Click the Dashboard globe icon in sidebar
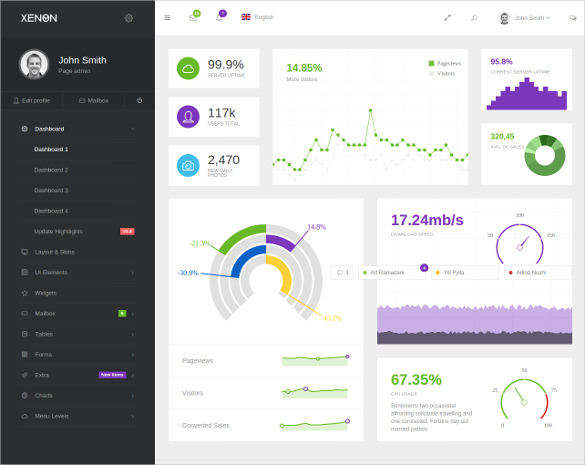 click(25, 129)
